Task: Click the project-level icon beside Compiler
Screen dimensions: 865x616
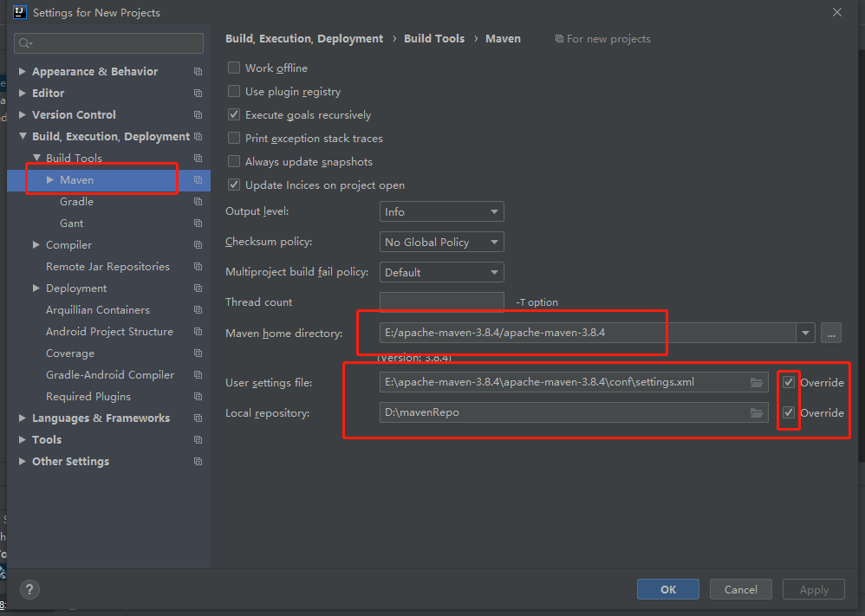Action: (198, 245)
